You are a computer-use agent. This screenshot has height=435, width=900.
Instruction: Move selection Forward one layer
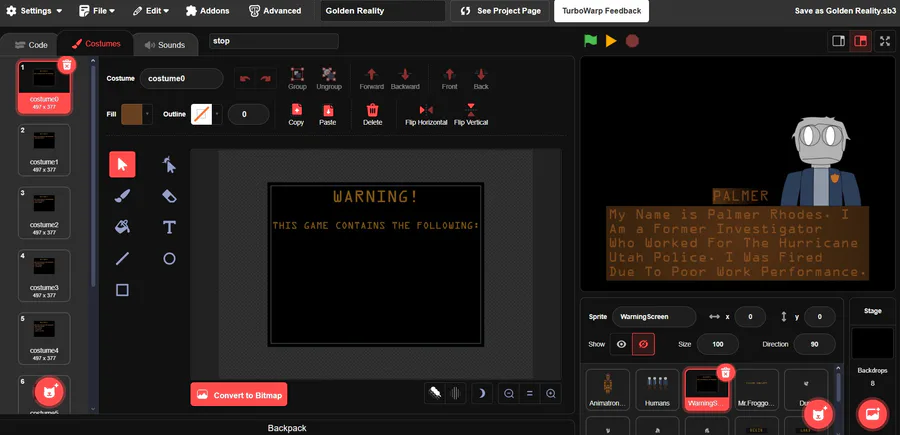pyautogui.click(x=371, y=79)
